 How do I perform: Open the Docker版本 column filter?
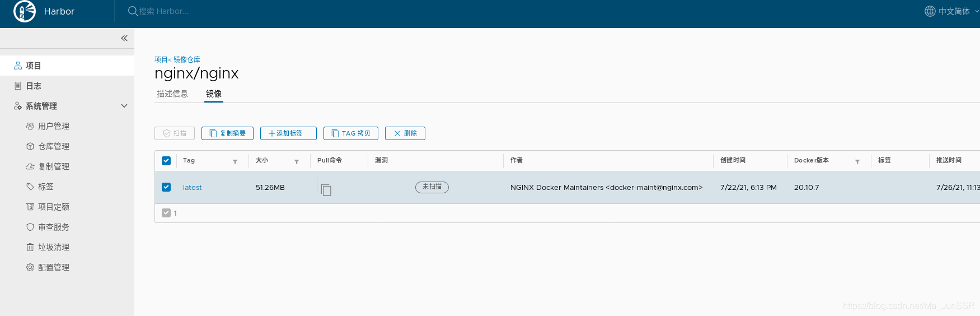click(x=857, y=161)
